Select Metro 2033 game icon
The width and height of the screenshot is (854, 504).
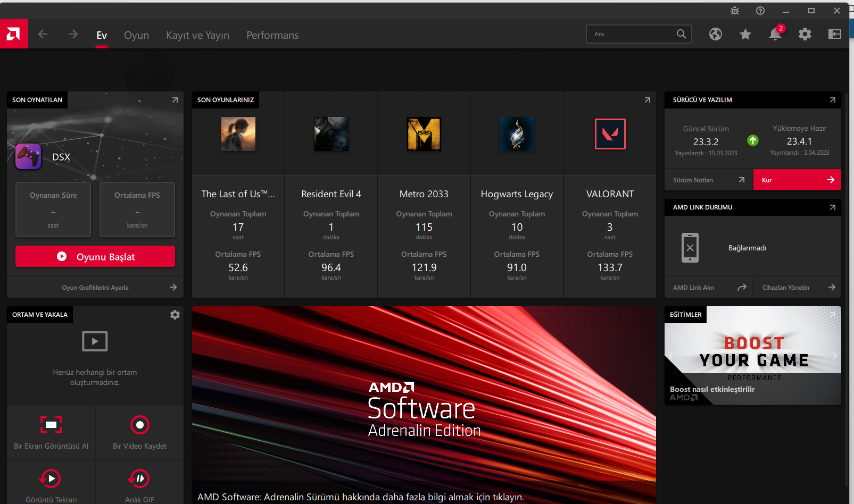tap(424, 134)
